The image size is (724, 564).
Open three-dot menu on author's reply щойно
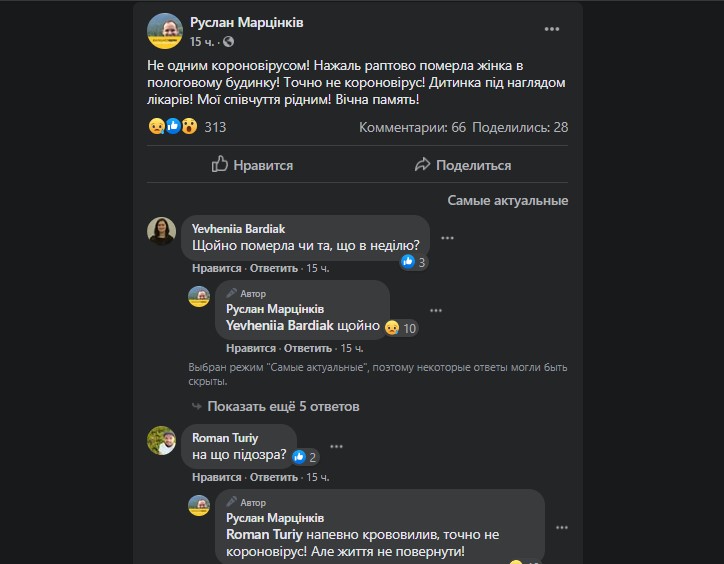[435, 310]
